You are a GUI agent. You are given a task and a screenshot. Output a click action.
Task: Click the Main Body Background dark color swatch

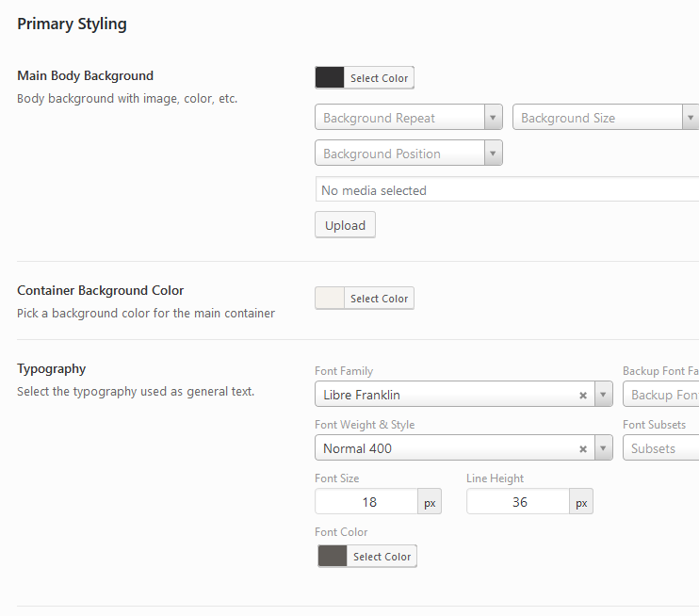(330, 78)
